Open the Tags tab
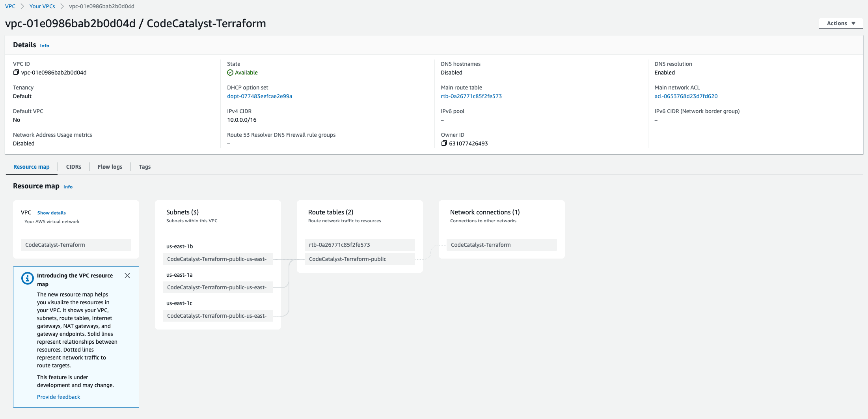Image resolution: width=868 pixels, height=419 pixels. pyautogui.click(x=145, y=167)
